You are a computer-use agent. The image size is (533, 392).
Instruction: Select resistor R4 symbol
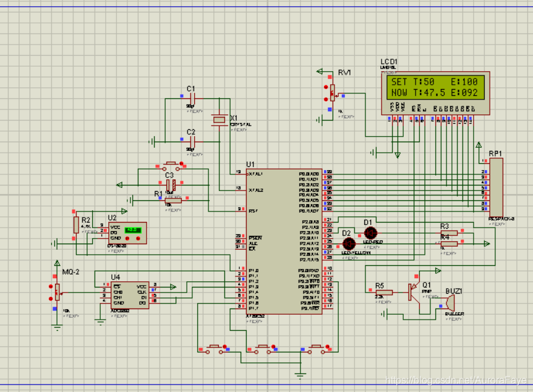[449, 244]
